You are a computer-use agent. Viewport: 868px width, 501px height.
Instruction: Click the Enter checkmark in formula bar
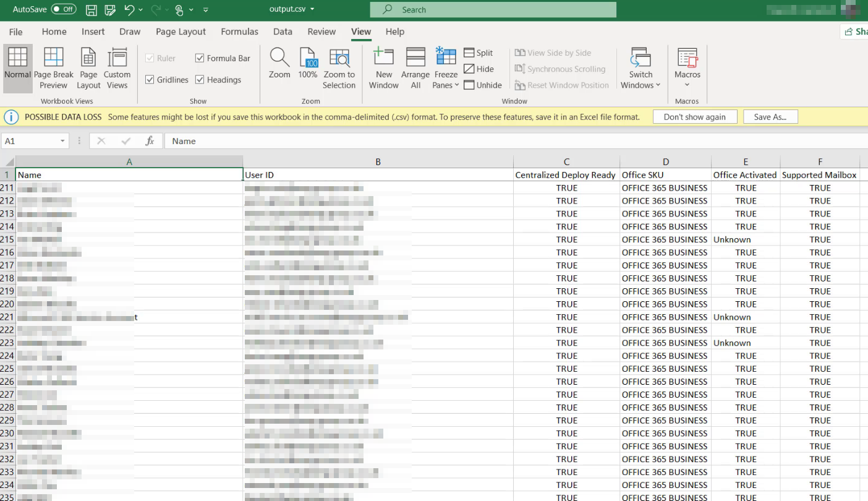[126, 141]
